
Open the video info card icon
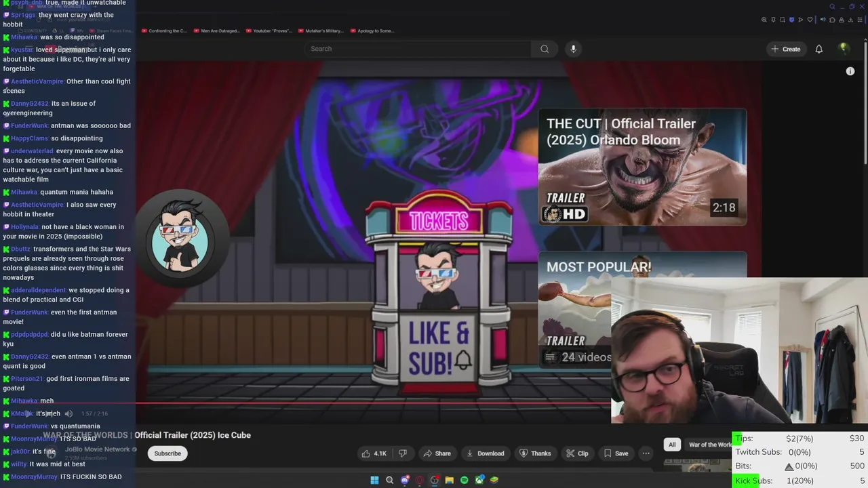pos(850,71)
